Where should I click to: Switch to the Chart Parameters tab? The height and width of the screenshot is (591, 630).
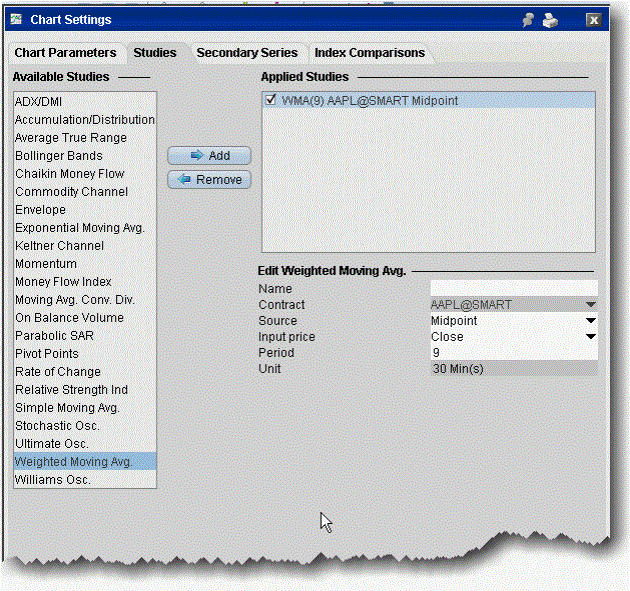(x=67, y=53)
